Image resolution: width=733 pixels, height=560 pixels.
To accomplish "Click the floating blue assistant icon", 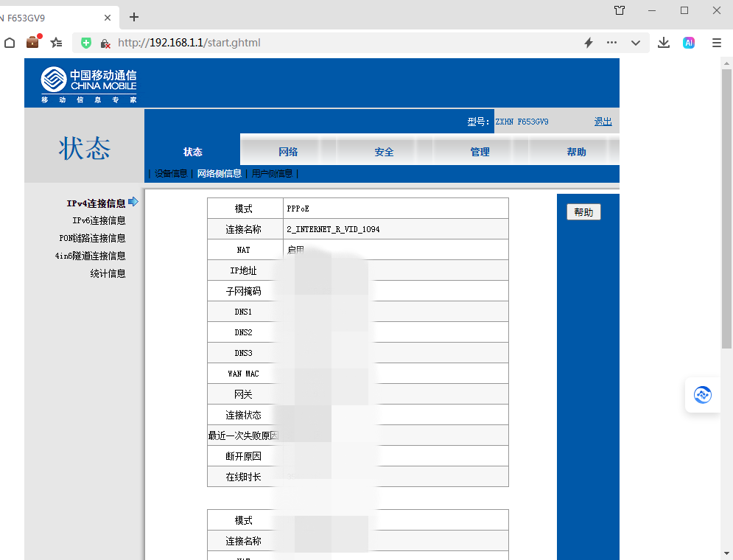I will [703, 395].
